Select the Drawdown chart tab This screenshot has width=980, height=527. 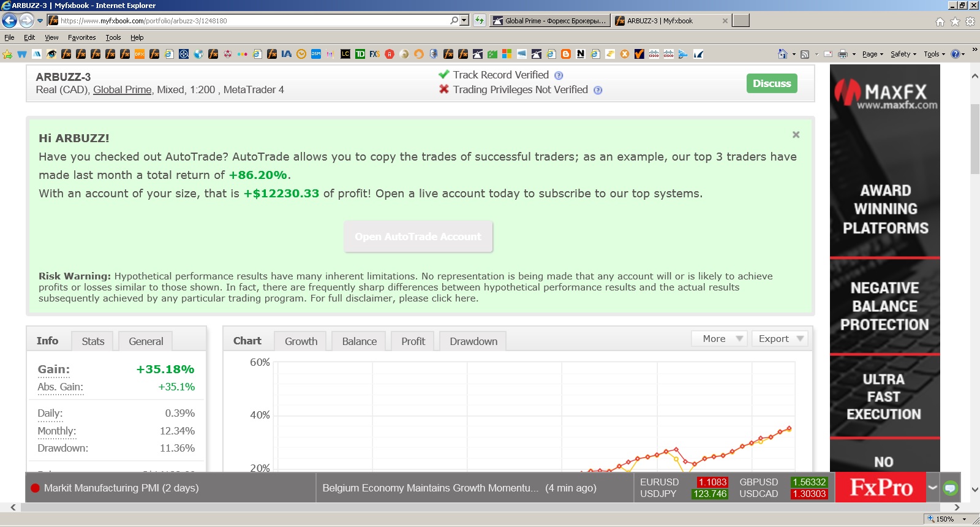(x=473, y=341)
